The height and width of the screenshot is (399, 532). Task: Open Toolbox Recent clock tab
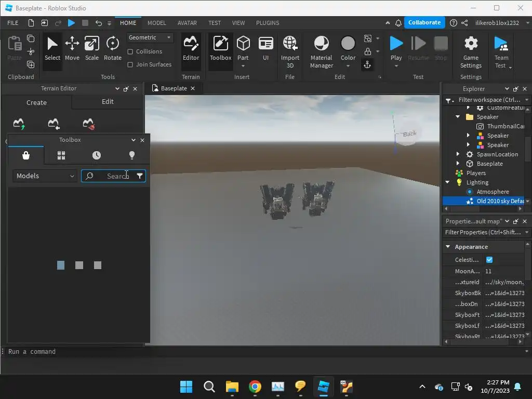[96, 155]
